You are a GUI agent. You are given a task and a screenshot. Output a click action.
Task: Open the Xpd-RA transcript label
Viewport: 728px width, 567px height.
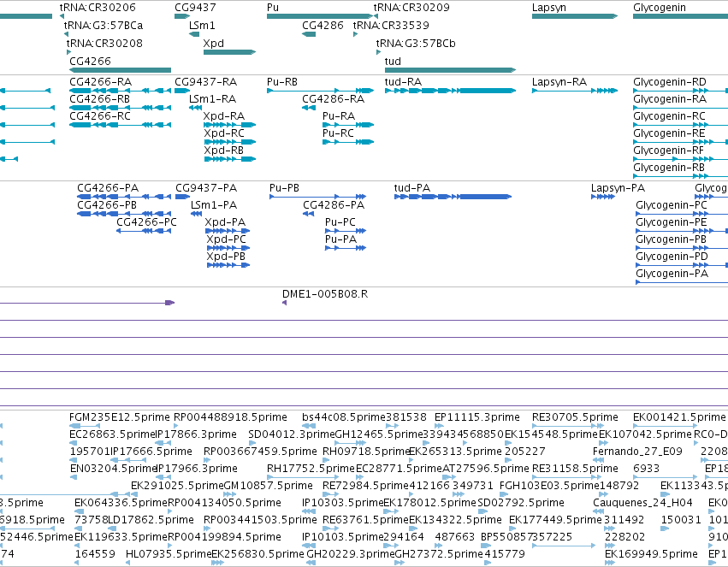(224, 116)
